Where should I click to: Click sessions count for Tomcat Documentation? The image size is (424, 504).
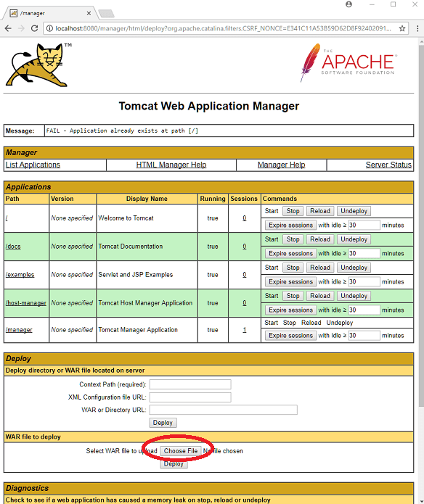245,247
